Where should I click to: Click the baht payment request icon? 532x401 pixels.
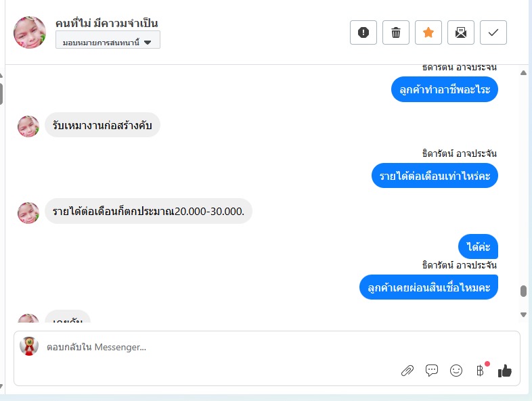click(x=480, y=371)
